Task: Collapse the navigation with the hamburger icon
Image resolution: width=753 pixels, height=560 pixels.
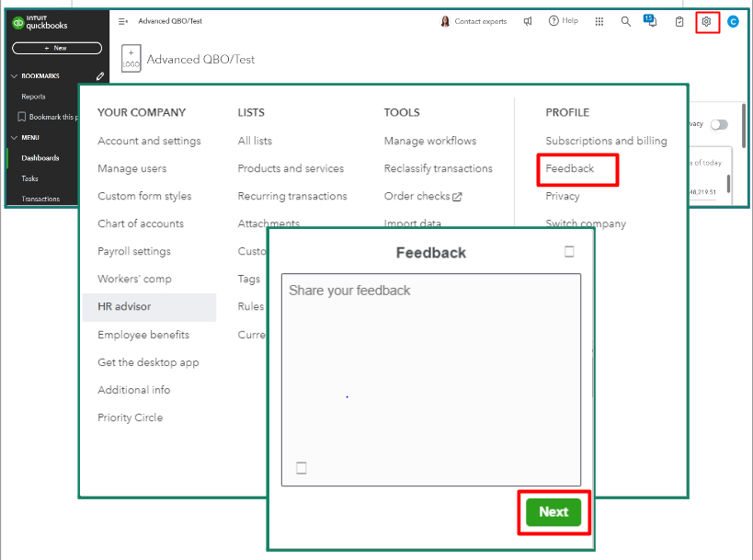Action: click(123, 21)
